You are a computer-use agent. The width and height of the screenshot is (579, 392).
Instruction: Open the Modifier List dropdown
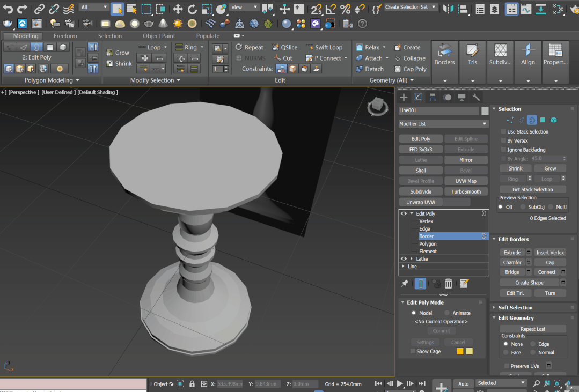click(443, 124)
